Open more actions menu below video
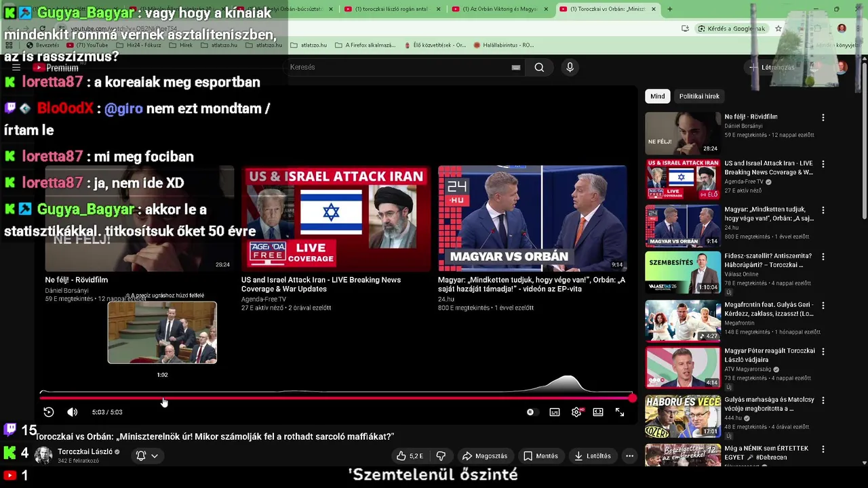This screenshot has height=488, width=868. pos(629,456)
